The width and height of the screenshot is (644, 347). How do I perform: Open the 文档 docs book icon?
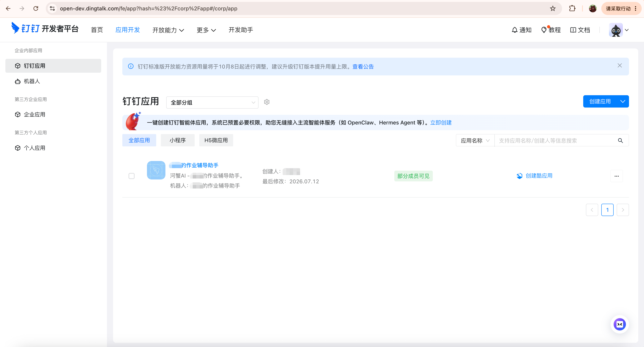click(x=580, y=30)
